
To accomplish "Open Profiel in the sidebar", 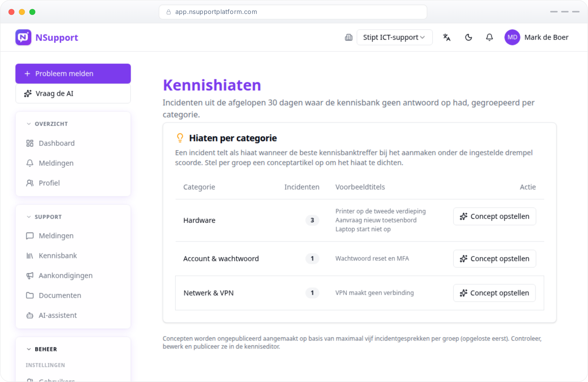I will tap(73, 183).
